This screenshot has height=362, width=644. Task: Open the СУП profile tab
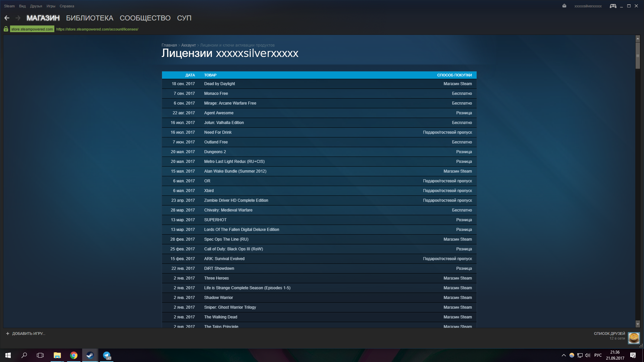[x=184, y=18]
